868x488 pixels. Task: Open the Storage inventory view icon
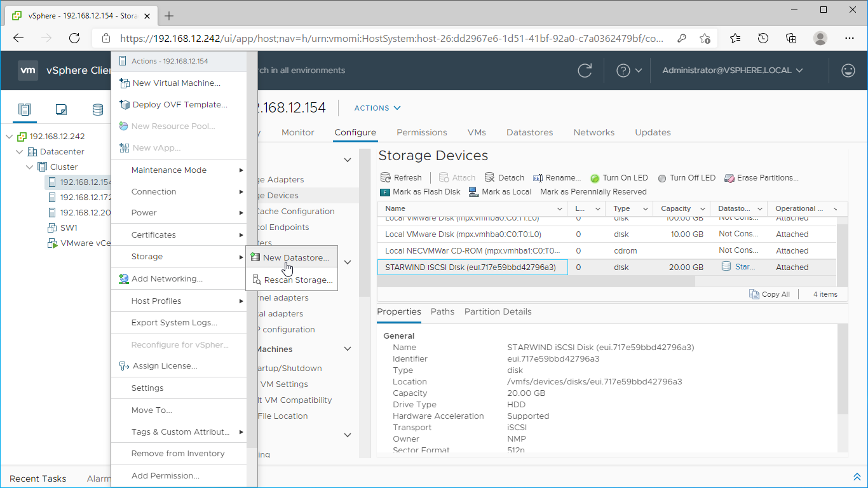tap(98, 109)
